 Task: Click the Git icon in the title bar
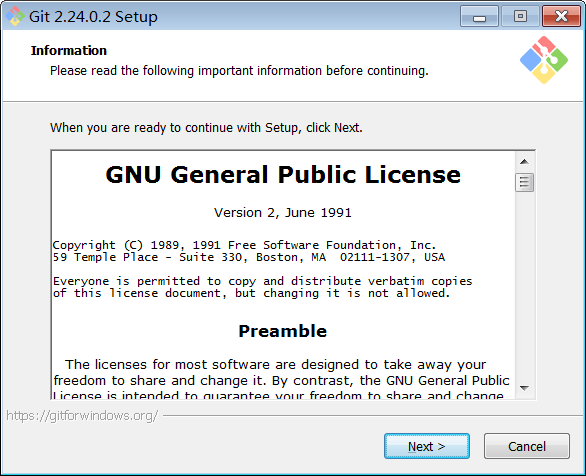click(x=15, y=16)
